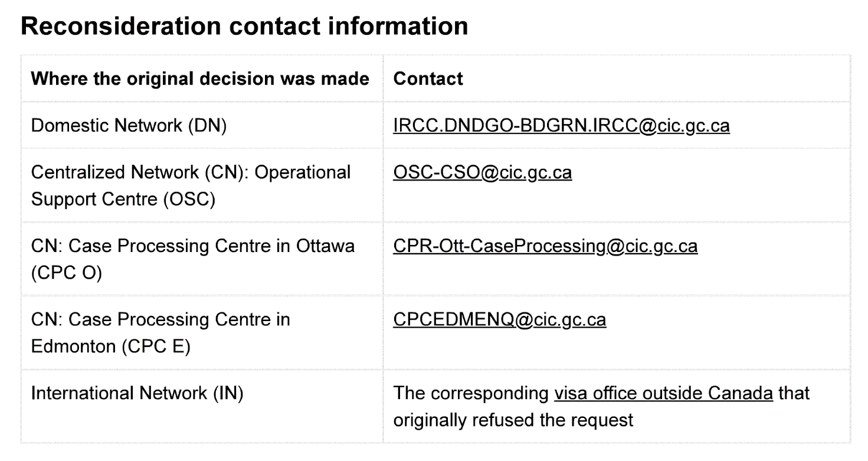Select the Contact column header
Image resolution: width=868 pixels, height=461 pixels.
tap(428, 79)
